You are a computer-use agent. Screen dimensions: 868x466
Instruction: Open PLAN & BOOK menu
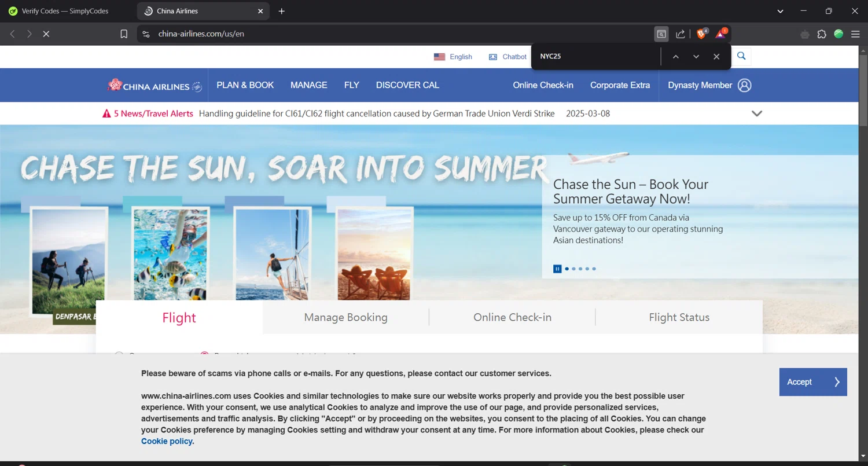[245, 85]
